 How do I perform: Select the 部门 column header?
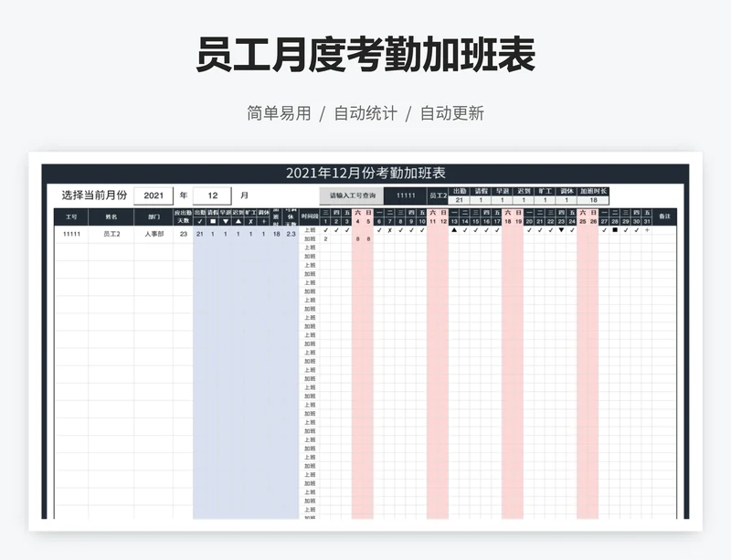coord(154,217)
